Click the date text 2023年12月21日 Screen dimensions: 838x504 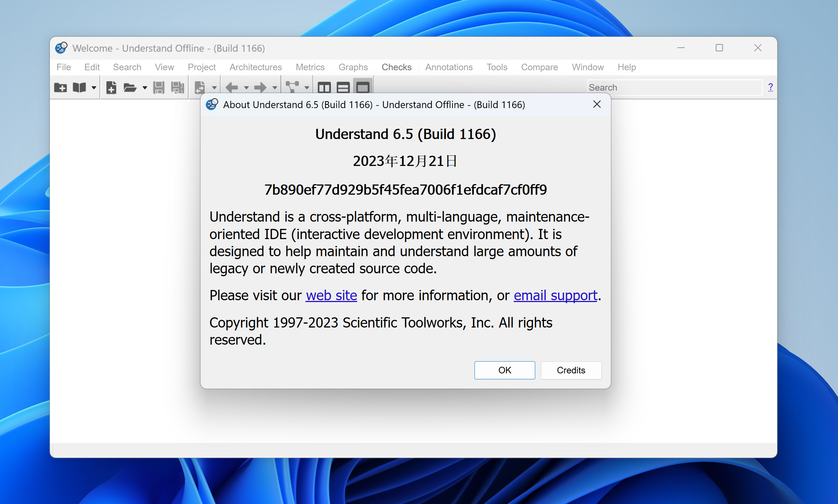[x=405, y=161]
